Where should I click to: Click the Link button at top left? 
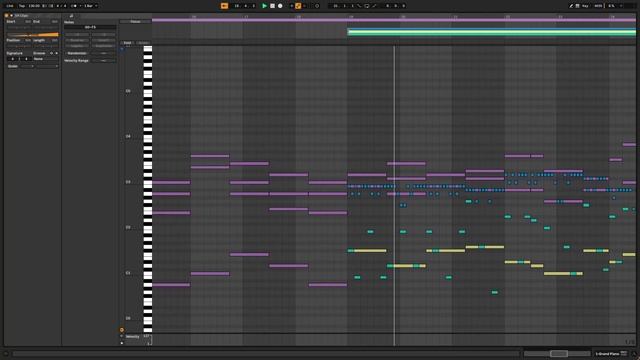point(10,6)
